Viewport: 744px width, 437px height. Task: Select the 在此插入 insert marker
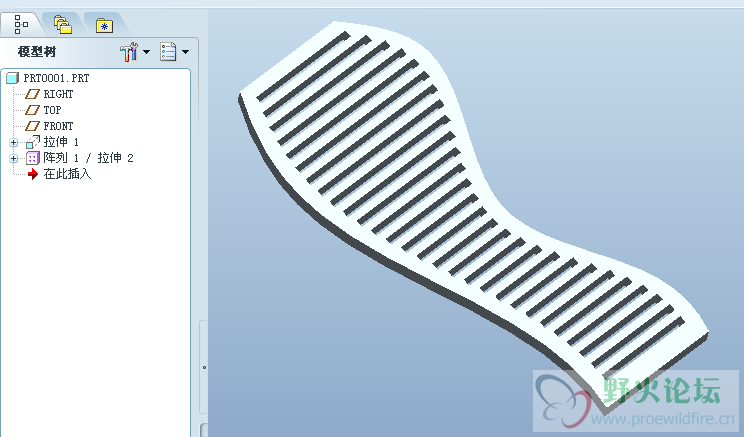[x=67, y=174]
